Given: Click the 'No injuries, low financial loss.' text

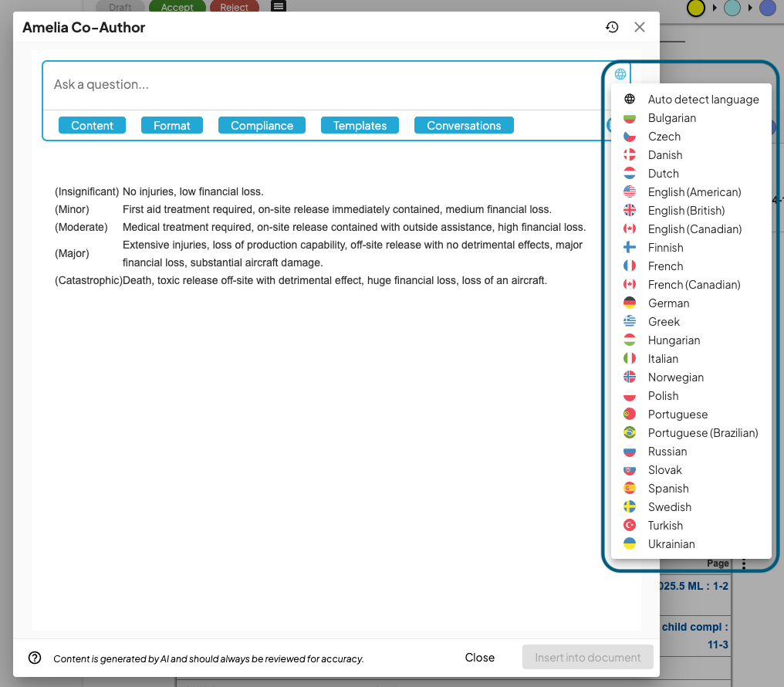Looking at the screenshot, I should [193, 192].
